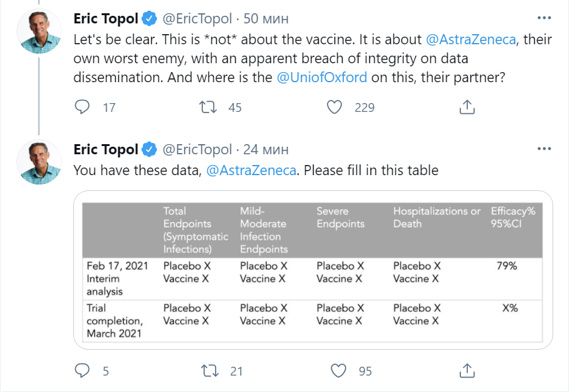Like the second tweet with 95 likes
Viewport: 569px width, 392px height.
click(x=340, y=371)
